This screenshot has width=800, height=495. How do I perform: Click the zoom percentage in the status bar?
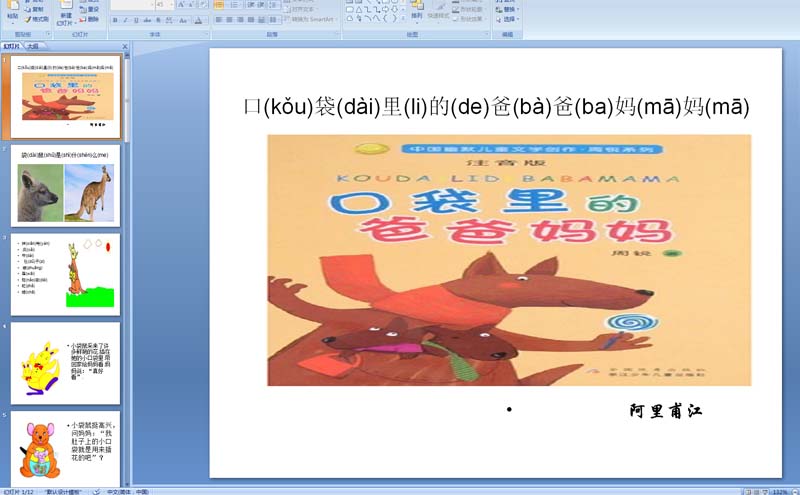(780, 492)
